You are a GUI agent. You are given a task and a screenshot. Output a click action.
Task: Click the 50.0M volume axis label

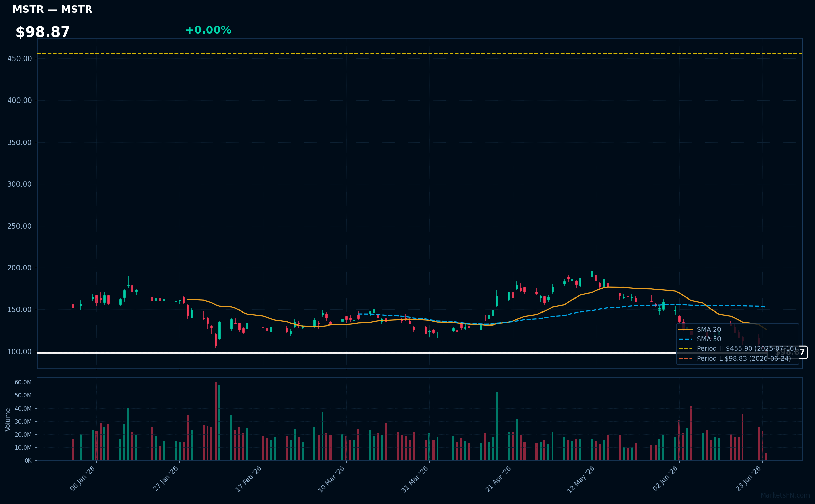click(23, 395)
